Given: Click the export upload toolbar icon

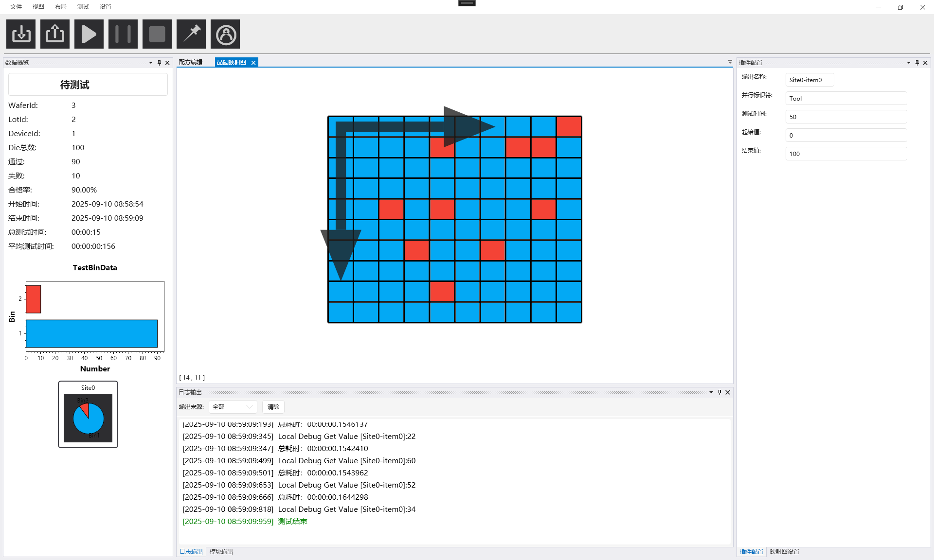Looking at the screenshot, I should pyautogui.click(x=55, y=34).
